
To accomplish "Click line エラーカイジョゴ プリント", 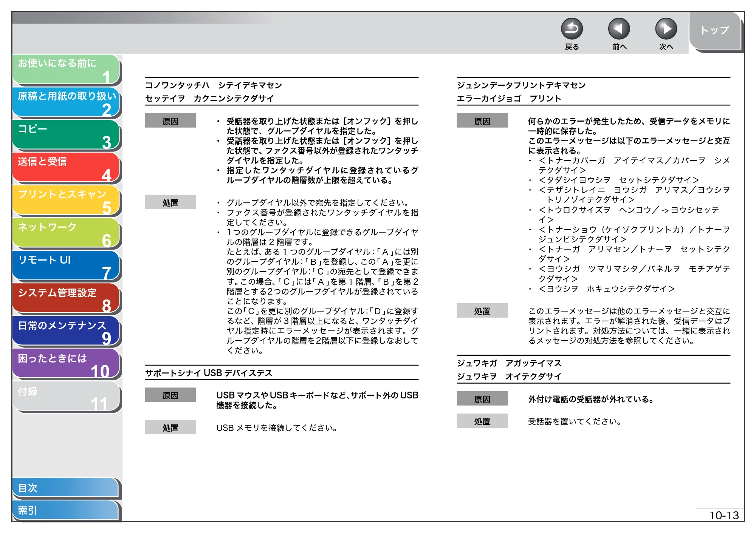I will [509, 99].
